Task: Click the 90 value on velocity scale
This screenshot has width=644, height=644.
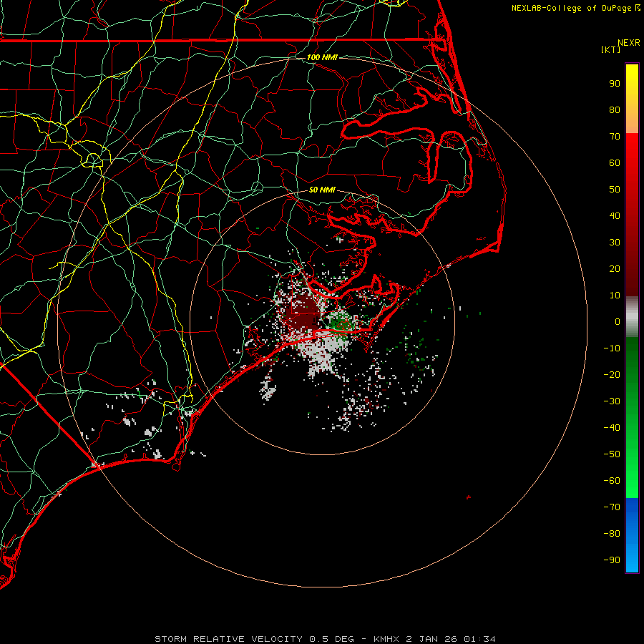Action: pyautogui.click(x=615, y=84)
